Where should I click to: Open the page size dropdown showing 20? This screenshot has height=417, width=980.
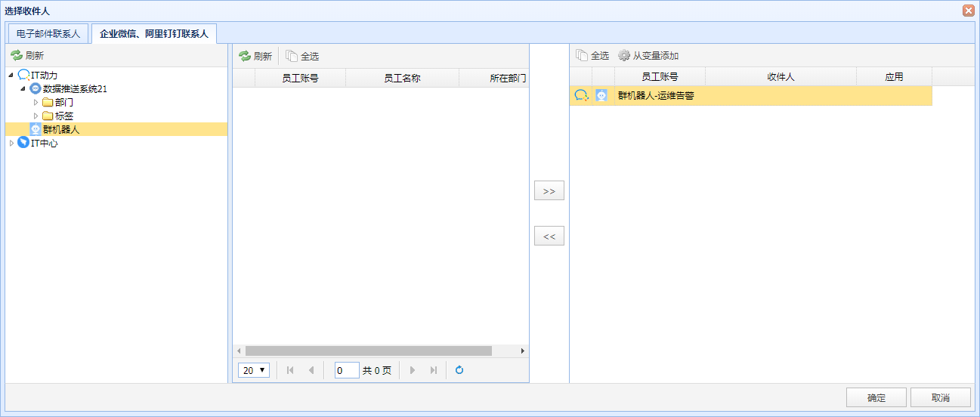coord(254,370)
